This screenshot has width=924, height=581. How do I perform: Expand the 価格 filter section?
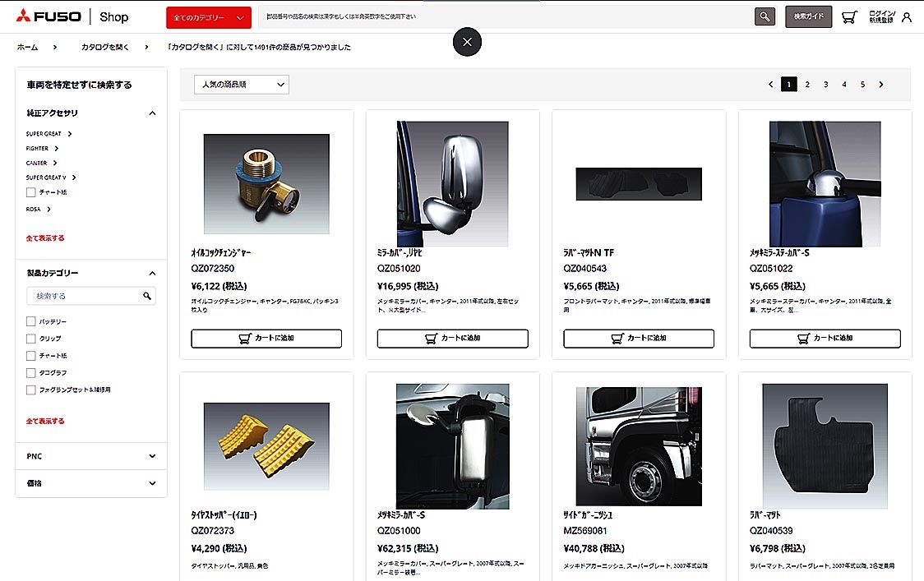pyautogui.click(x=90, y=483)
